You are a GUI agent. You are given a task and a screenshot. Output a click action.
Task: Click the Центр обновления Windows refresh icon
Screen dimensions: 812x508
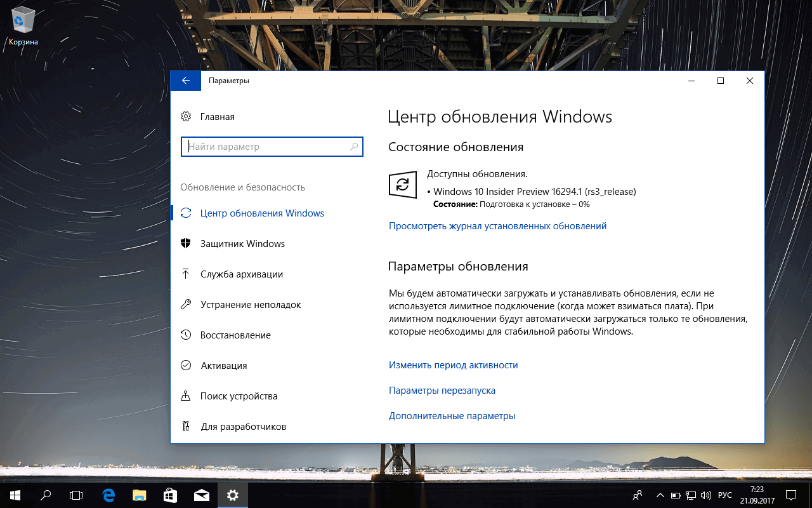(185, 213)
